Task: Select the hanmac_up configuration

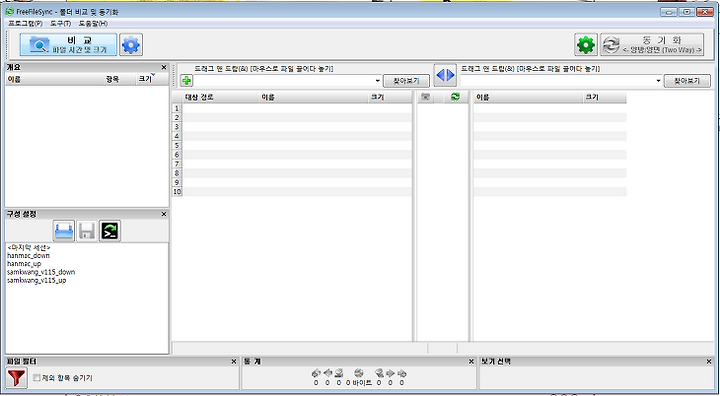Action: click(24, 264)
